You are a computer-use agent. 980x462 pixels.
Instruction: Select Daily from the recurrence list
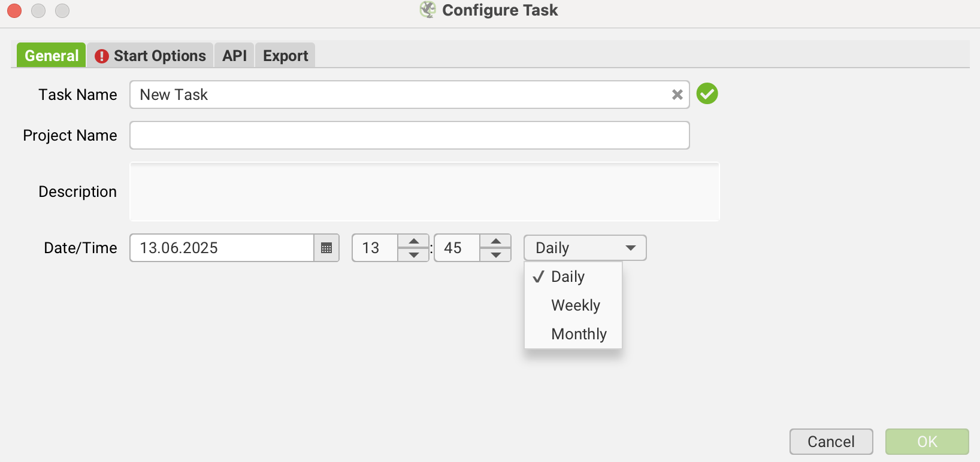click(568, 276)
